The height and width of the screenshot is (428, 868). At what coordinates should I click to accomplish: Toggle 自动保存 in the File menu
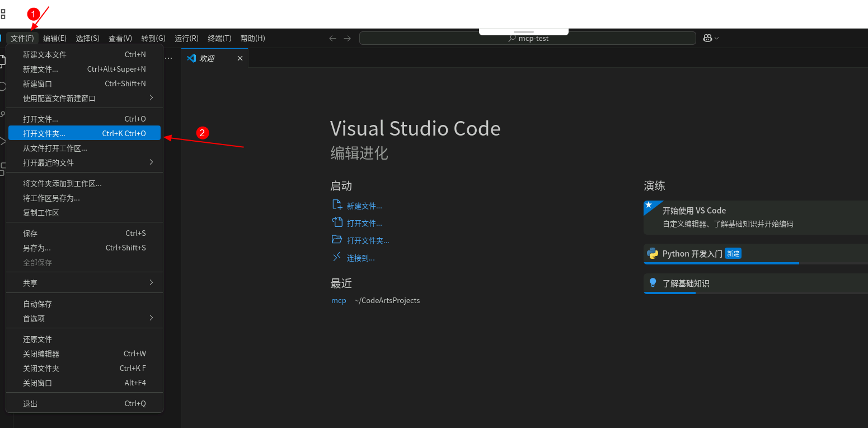37,304
